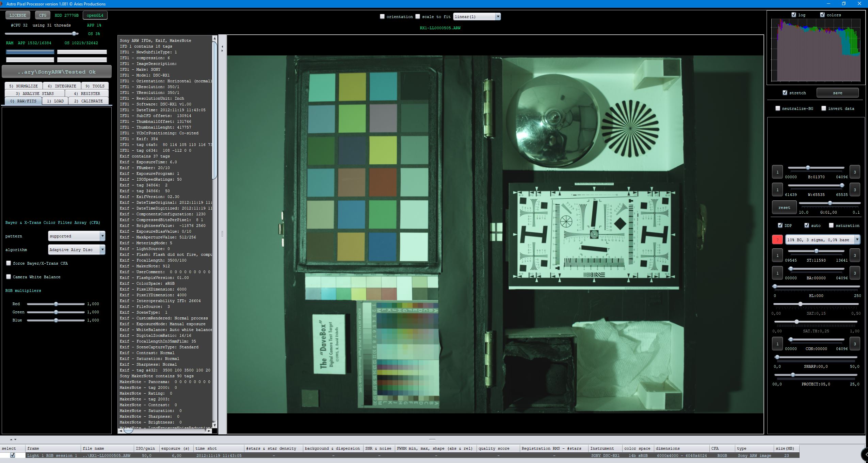Click the up arrow above the frame table
The image size is (868, 463).
point(11,440)
